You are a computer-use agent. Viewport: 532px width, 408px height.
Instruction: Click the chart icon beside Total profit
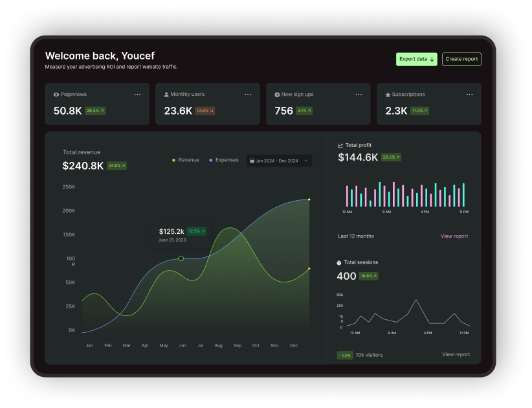340,145
